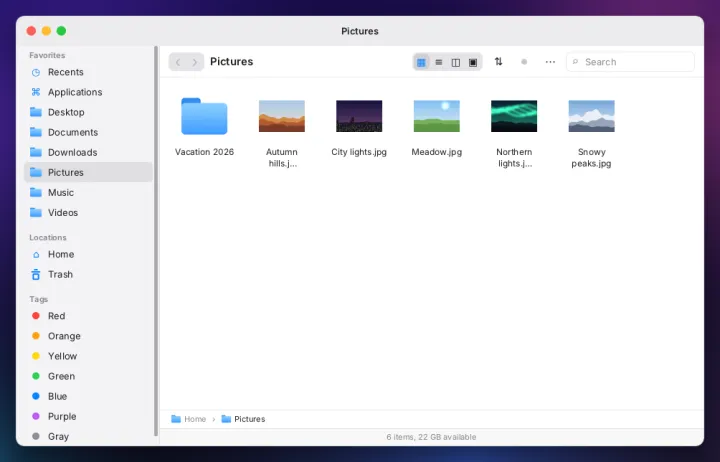Image resolution: width=720 pixels, height=462 pixels.
Task: Filter by the Green tag
Action: [x=88, y=376]
